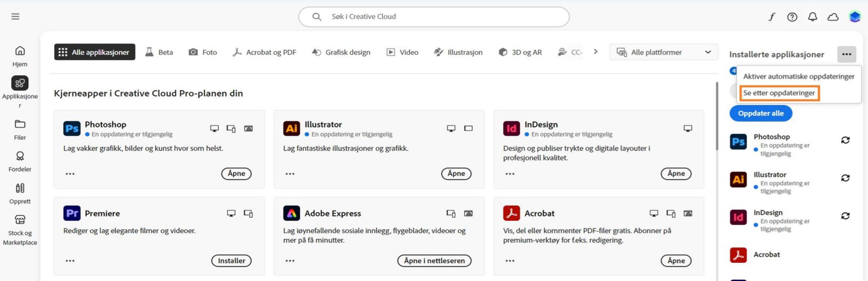Open the account profile avatar
Viewport: 868px width, 281px height.
coord(854,17)
